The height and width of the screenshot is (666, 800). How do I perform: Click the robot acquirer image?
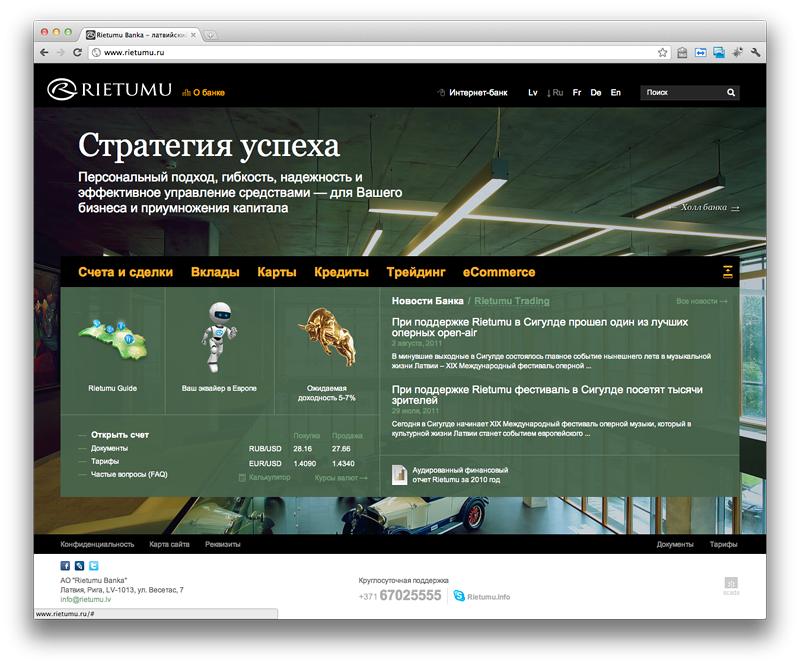pos(219,337)
